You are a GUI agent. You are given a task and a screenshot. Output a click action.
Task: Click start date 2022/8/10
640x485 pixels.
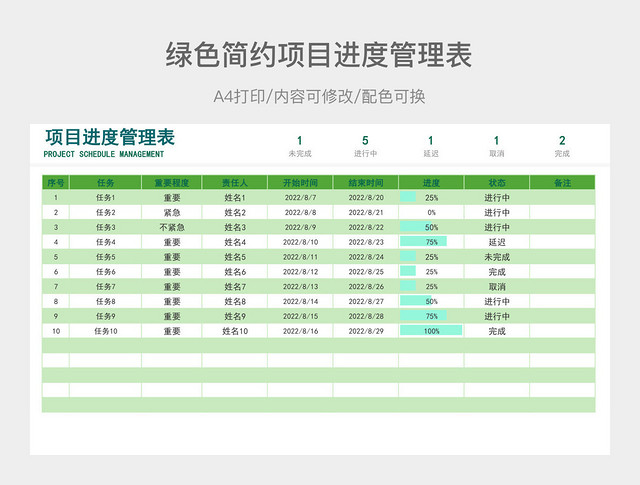click(x=300, y=242)
